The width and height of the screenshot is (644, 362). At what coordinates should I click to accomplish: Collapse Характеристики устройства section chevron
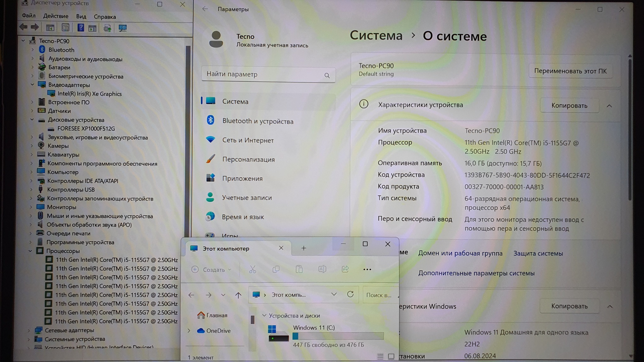tap(609, 106)
